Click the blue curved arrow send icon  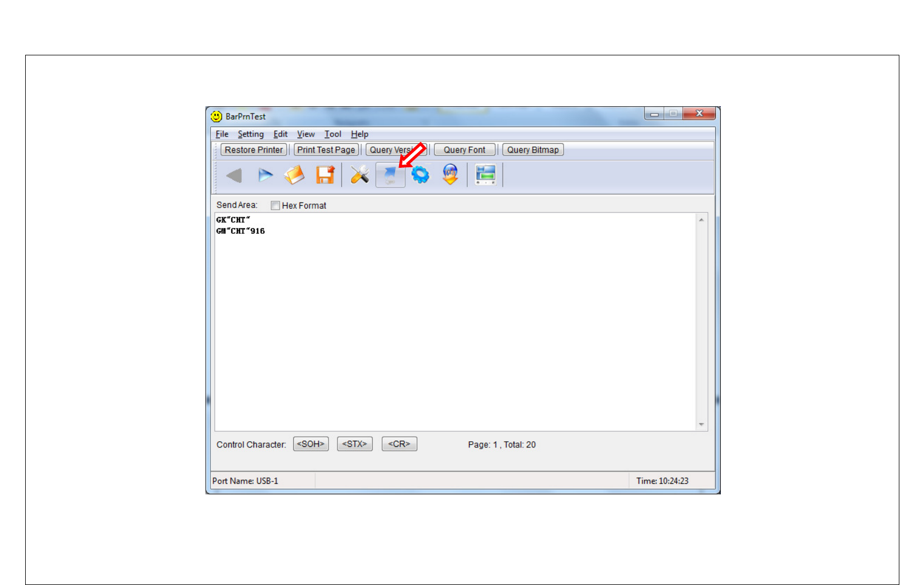pyautogui.click(x=390, y=175)
